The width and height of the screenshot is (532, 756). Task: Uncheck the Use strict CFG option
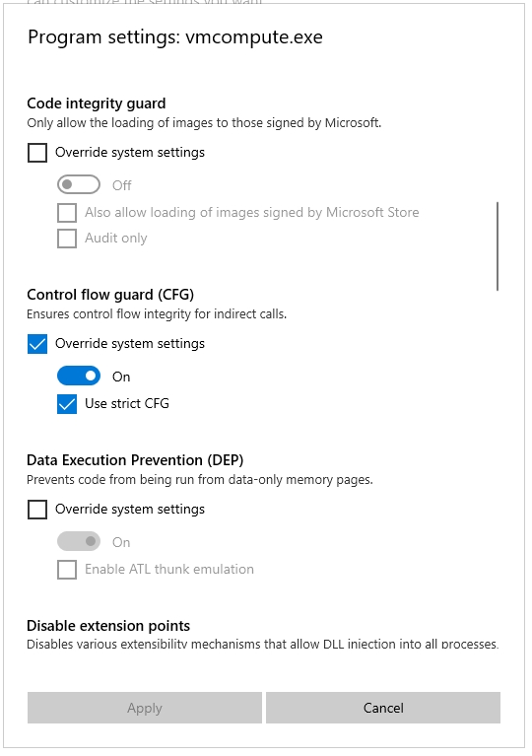tap(67, 404)
